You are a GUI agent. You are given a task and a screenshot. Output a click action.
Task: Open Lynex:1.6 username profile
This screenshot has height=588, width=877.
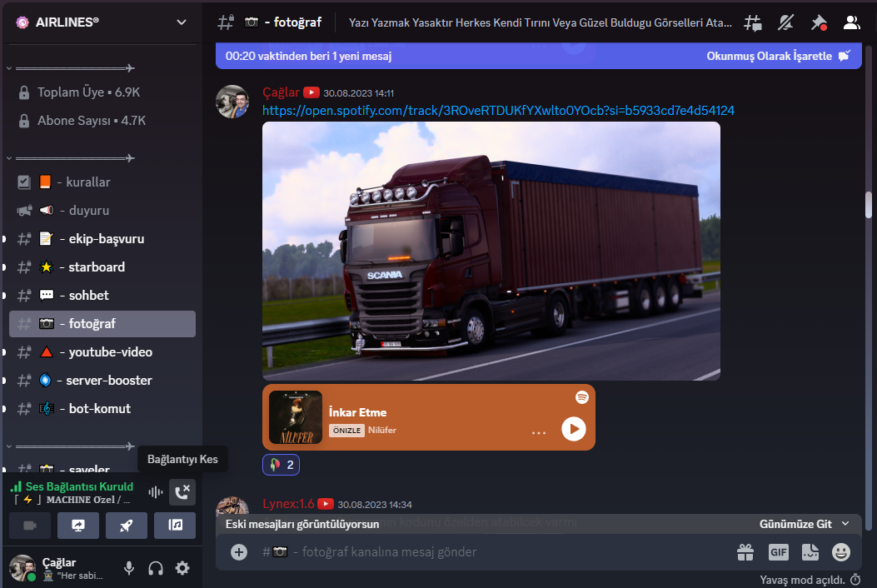(288, 504)
